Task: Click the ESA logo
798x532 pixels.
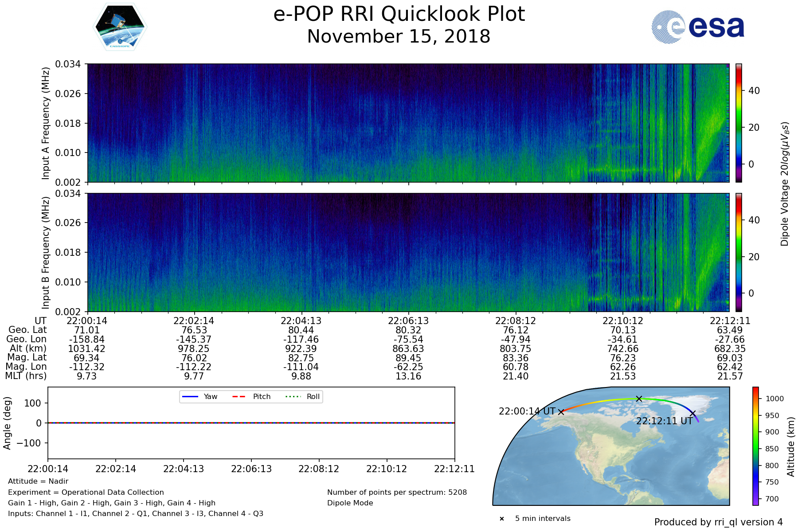Action: point(698,27)
